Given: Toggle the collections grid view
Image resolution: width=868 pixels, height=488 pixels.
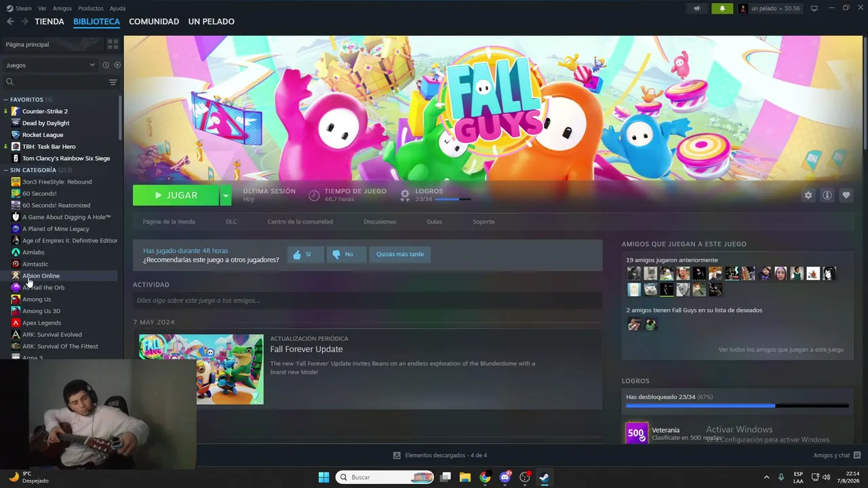Looking at the screenshot, I should tap(113, 44).
